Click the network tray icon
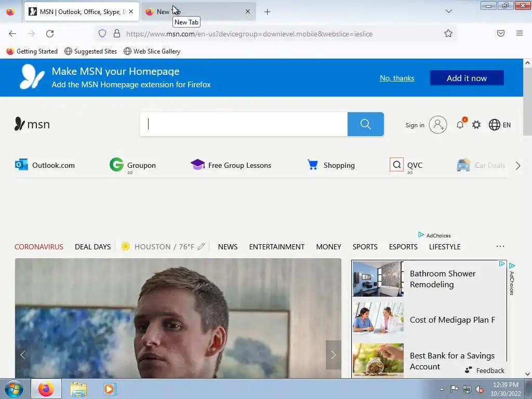 [x=467, y=389]
